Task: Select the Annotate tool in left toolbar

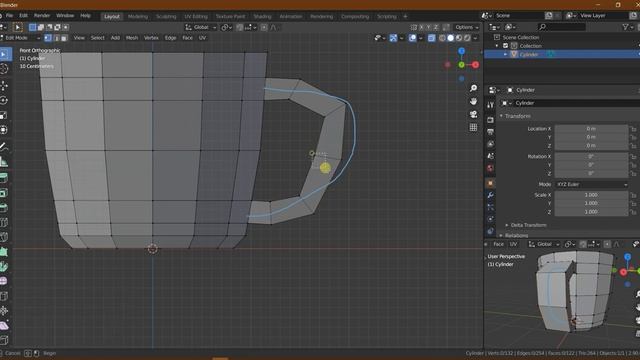Action: tap(4, 146)
